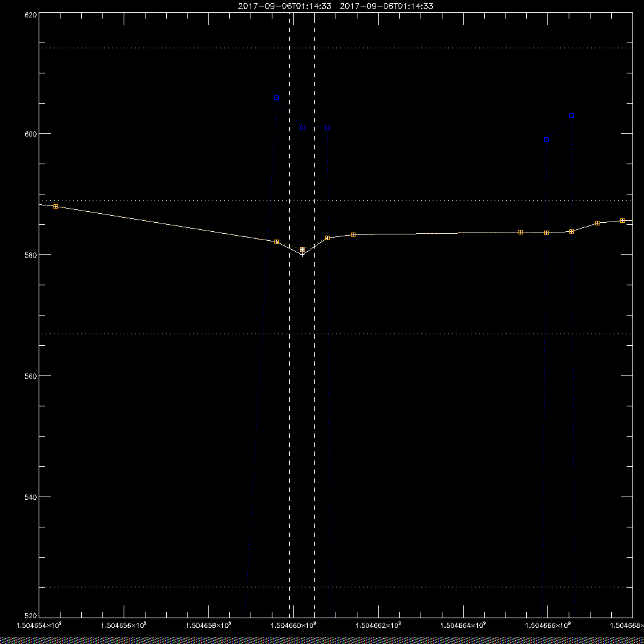
Task: Select the white plus marker at 580
Action: (x=302, y=254)
